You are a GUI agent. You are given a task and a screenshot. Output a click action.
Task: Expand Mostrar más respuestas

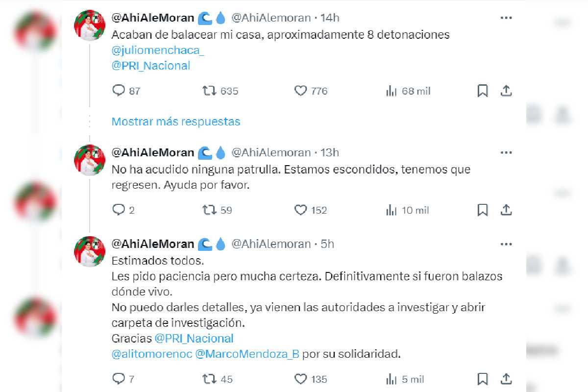[176, 121]
